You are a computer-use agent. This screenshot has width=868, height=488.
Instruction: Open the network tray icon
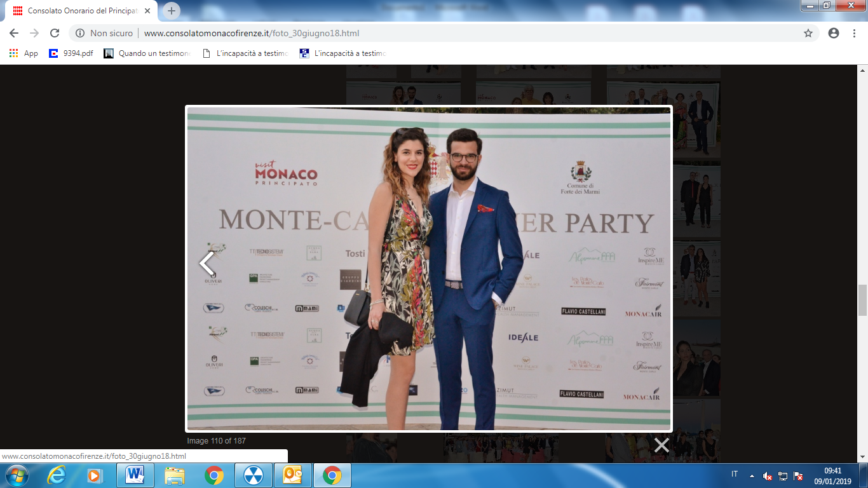[783, 475]
